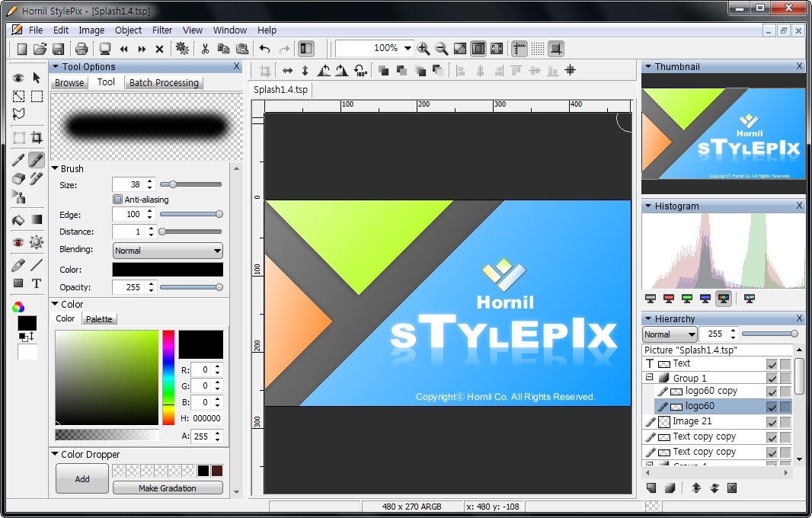
Task: Click the Open file folder icon
Action: pos(40,49)
